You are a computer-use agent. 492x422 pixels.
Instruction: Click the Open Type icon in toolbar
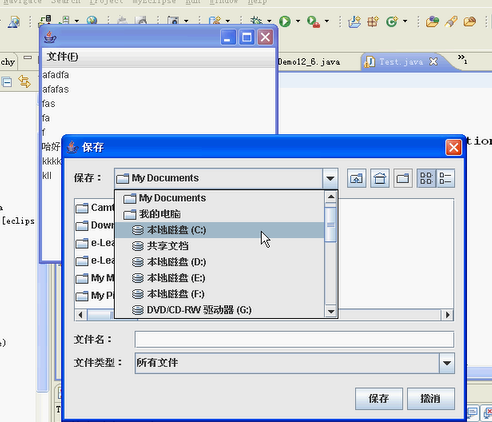tap(432, 22)
